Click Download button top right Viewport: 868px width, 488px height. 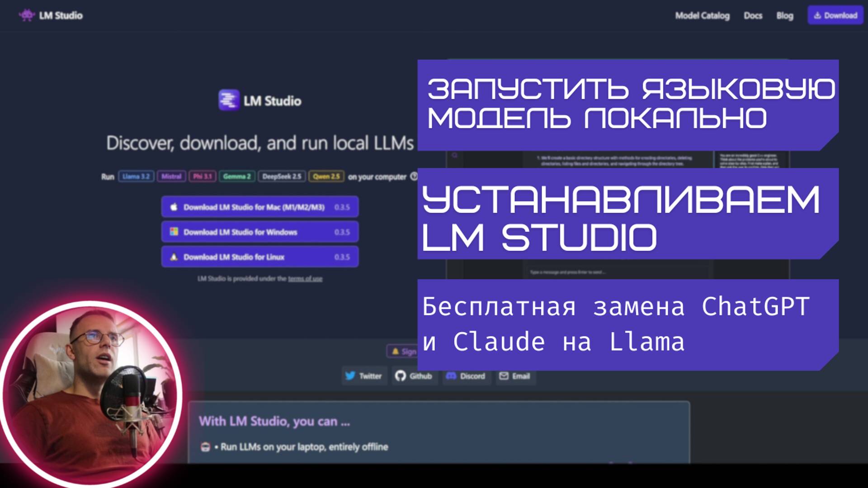(836, 15)
